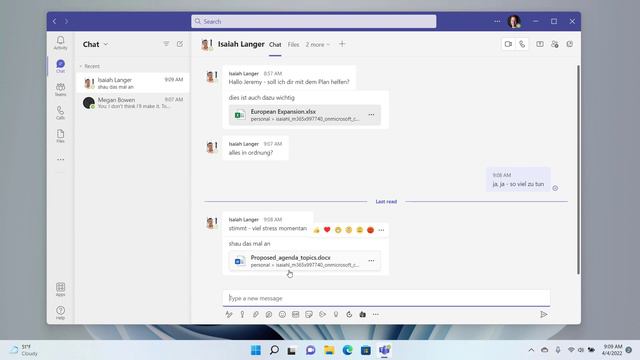Set delivery options for the message
Screen dimensions: 640x360
pyautogui.click(x=242, y=314)
